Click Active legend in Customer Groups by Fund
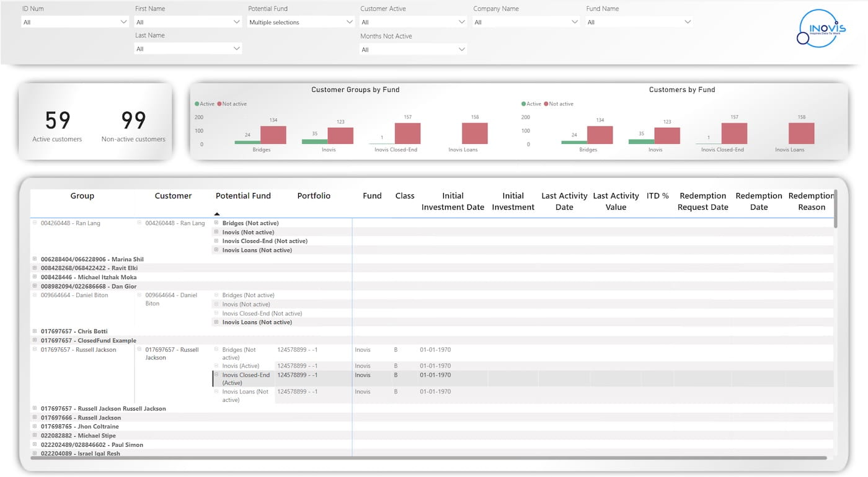 [x=205, y=104]
